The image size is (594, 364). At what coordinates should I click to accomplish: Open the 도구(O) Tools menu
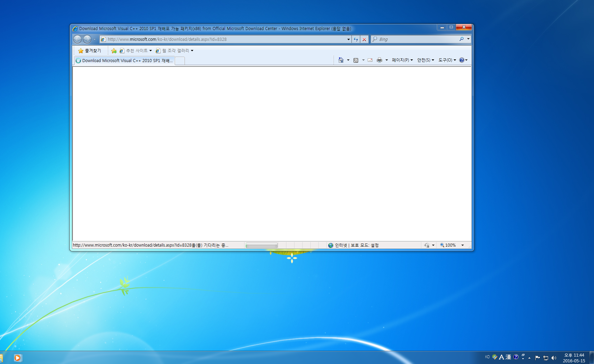point(447,60)
